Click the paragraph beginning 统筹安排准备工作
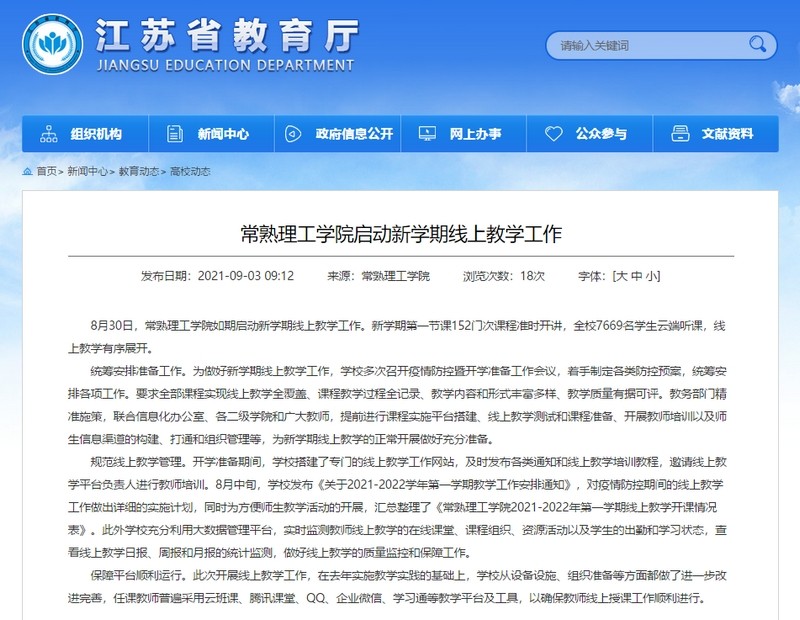 click(x=397, y=405)
